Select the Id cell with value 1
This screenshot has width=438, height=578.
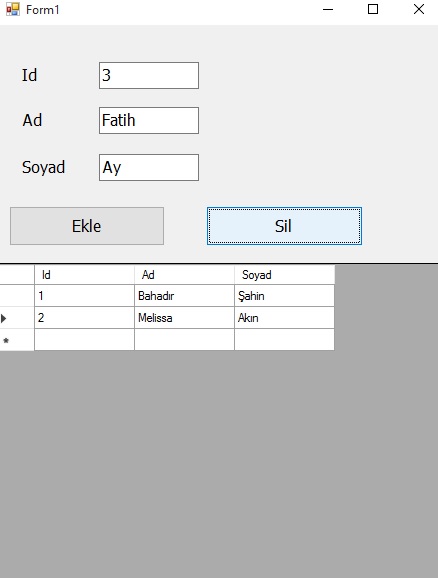[x=84, y=296]
